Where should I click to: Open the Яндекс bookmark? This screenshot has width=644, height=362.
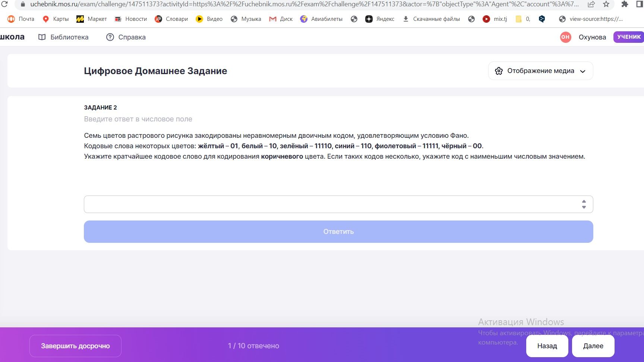pos(380,19)
